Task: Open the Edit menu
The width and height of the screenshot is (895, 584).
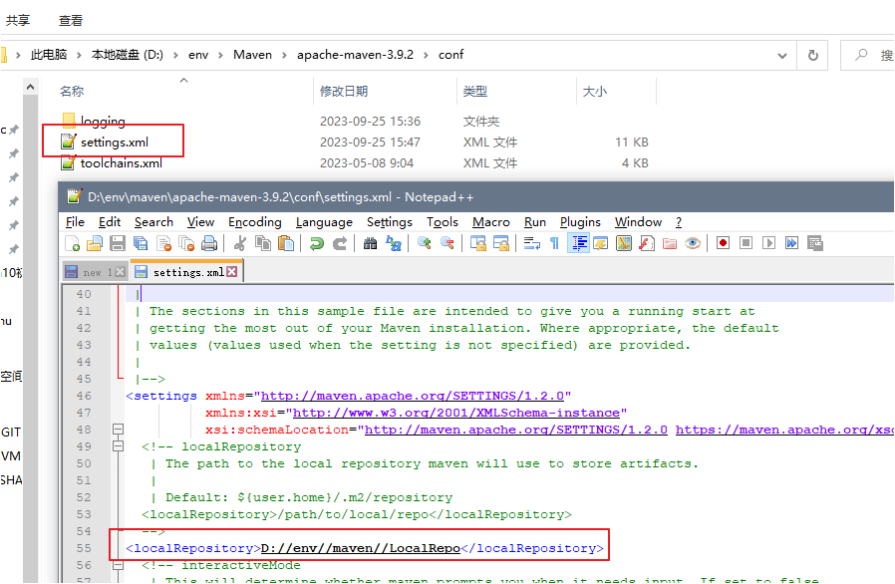Action: coord(109,222)
